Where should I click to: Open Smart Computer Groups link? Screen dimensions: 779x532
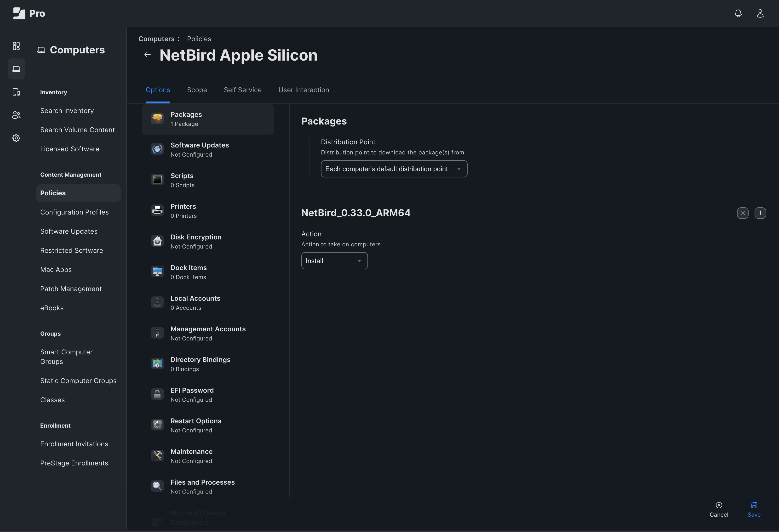point(66,357)
